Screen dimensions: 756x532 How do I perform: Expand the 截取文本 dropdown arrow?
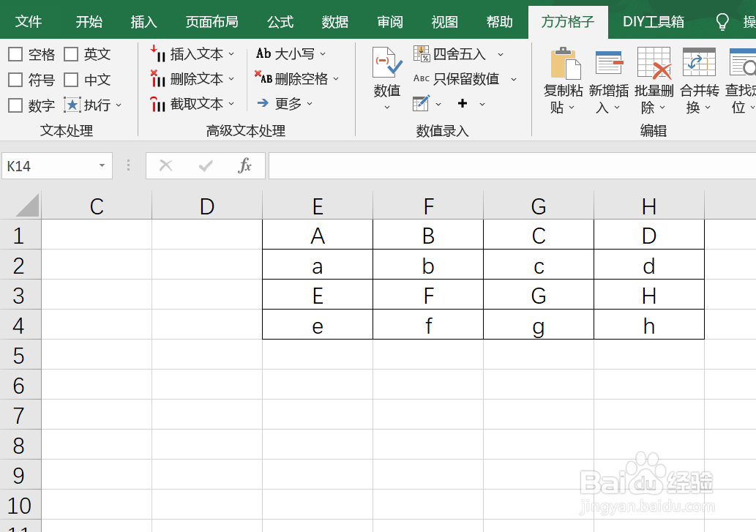pos(231,104)
